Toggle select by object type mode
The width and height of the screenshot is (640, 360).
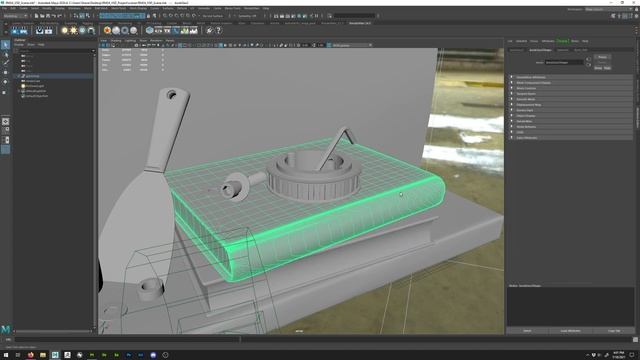pyautogui.click(x=82, y=16)
